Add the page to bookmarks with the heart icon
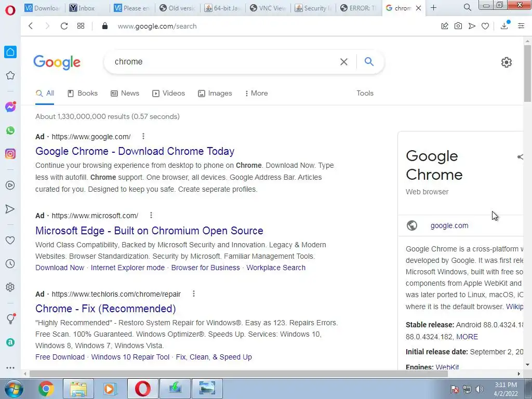 click(485, 26)
